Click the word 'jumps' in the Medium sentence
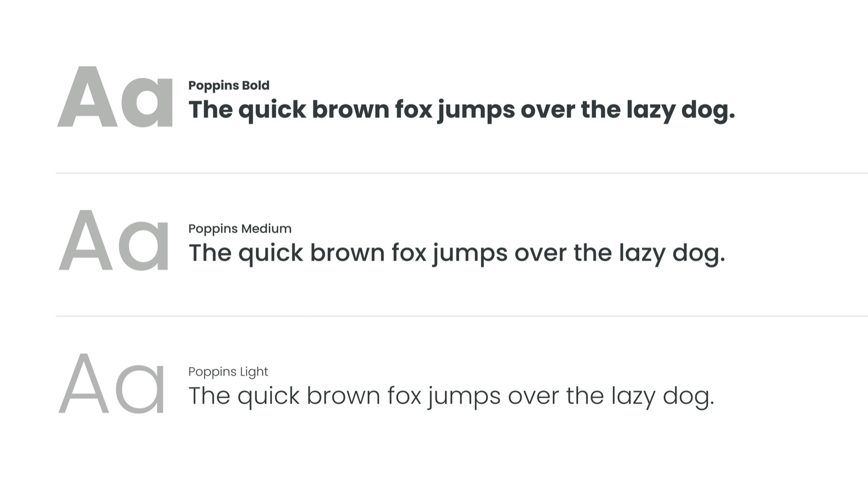 pos(470,253)
